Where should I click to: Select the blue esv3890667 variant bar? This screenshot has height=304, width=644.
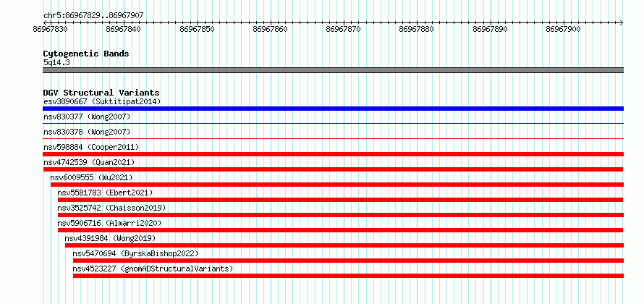point(333,109)
